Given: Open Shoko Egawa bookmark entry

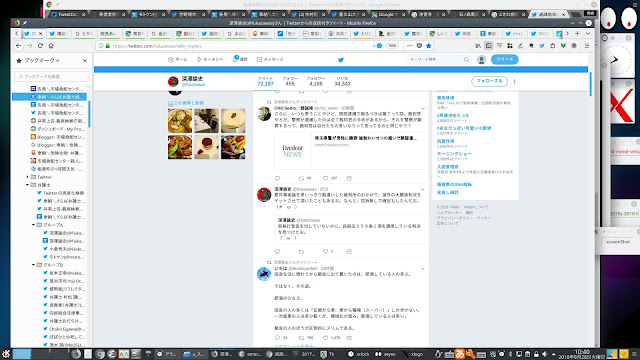Looking at the screenshot, I should (64, 329).
